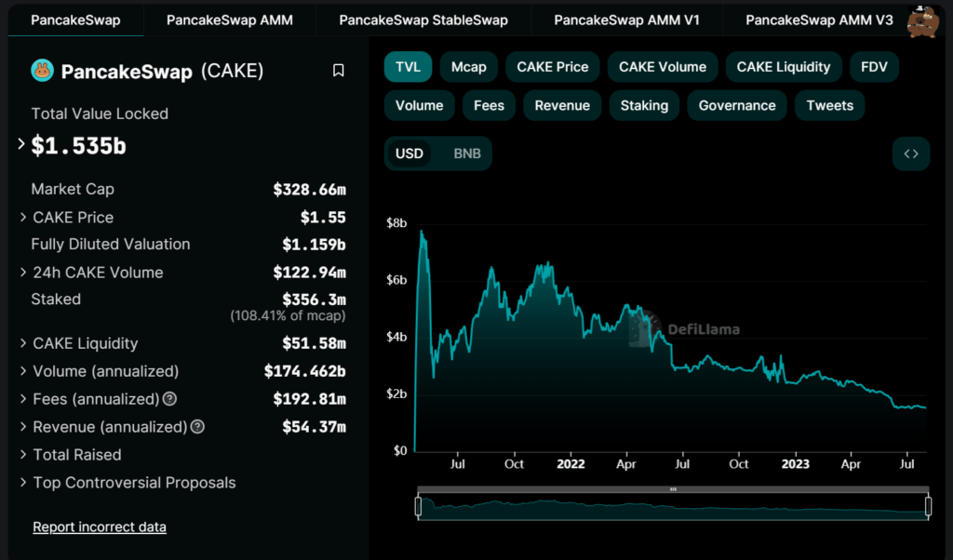Select USD as chart denomination

[409, 153]
